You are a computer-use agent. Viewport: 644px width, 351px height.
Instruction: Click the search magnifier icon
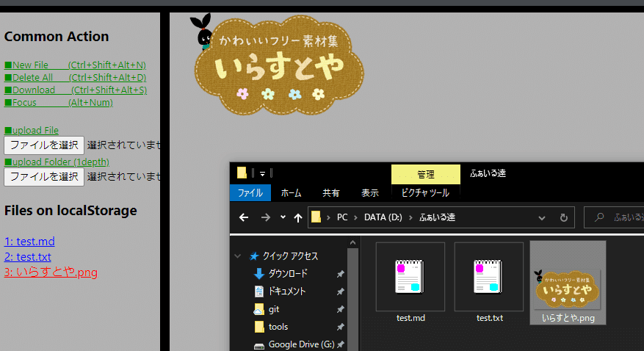click(x=599, y=217)
